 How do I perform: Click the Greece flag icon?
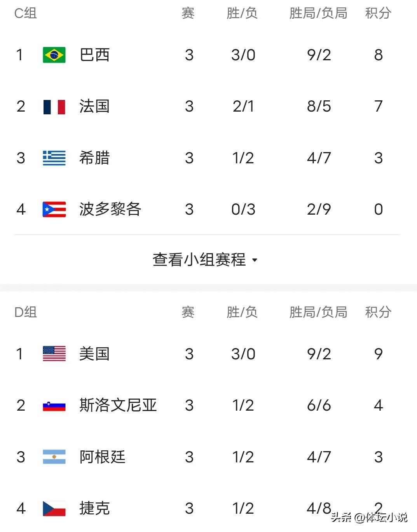tap(54, 158)
